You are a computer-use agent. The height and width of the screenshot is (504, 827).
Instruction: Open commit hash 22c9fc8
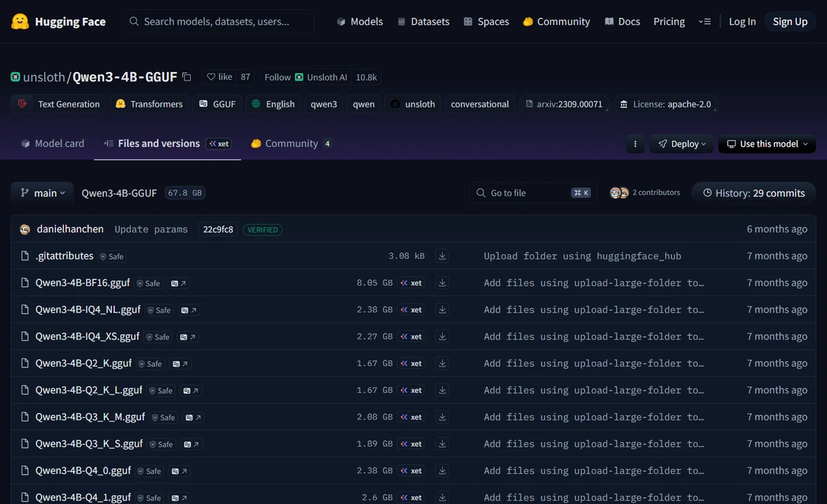[218, 229]
